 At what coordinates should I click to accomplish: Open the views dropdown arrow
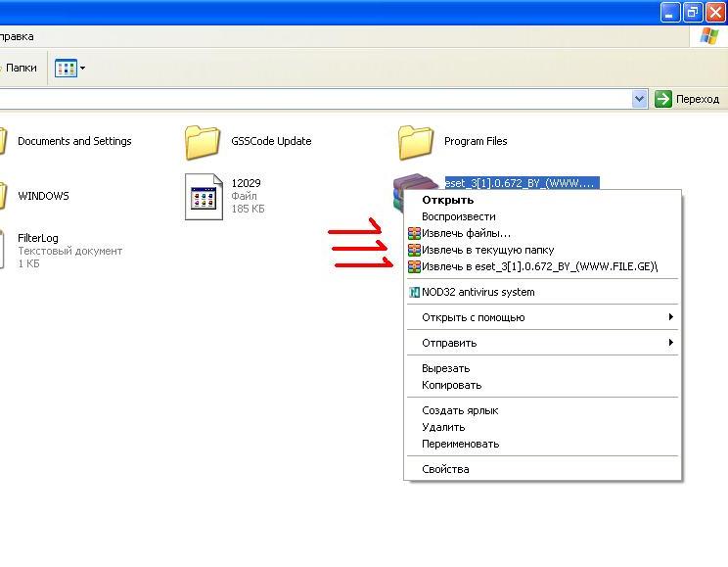tap(82, 68)
